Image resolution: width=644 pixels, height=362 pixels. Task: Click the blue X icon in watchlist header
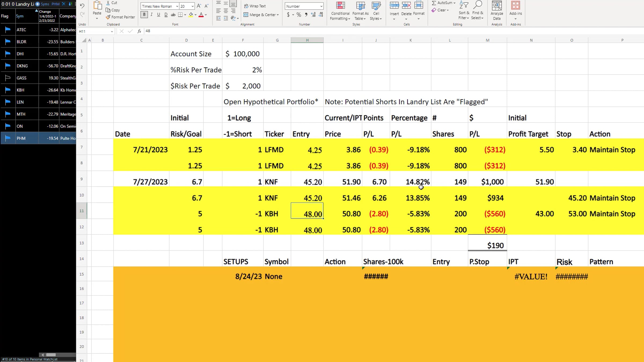64,4
